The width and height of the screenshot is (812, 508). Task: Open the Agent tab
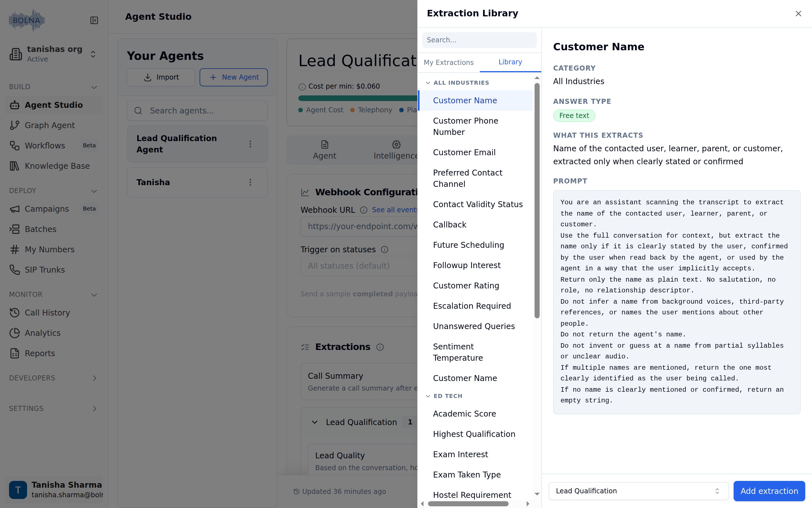pyautogui.click(x=325, y=150)
